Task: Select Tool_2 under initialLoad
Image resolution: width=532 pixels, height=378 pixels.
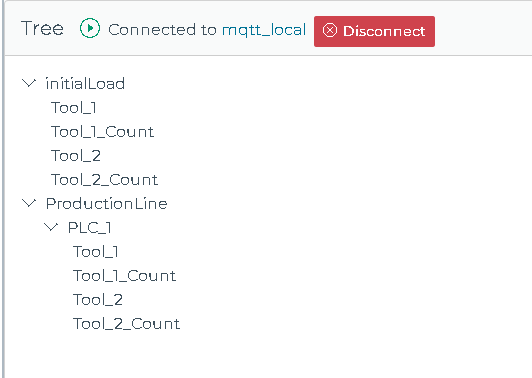Action: tap(76, 156)
